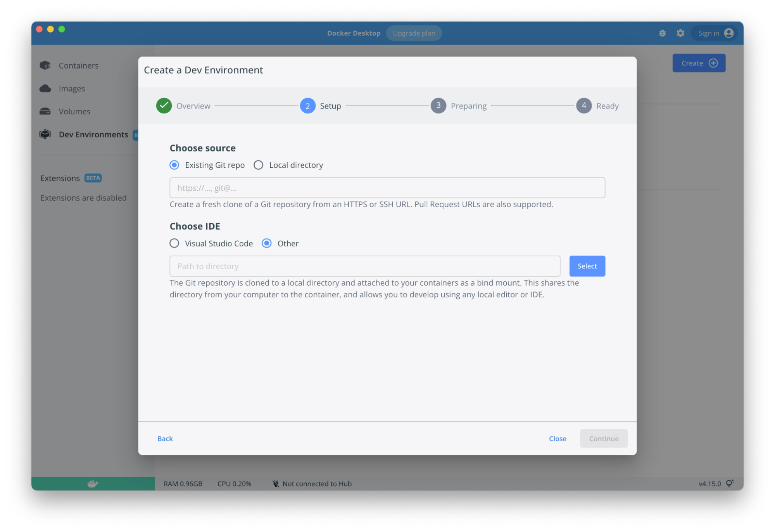Image resolution: width=775 pixels, height=532 pixels.
Task: Click the settings gear icon top right
Action: (x=679, y=33)
